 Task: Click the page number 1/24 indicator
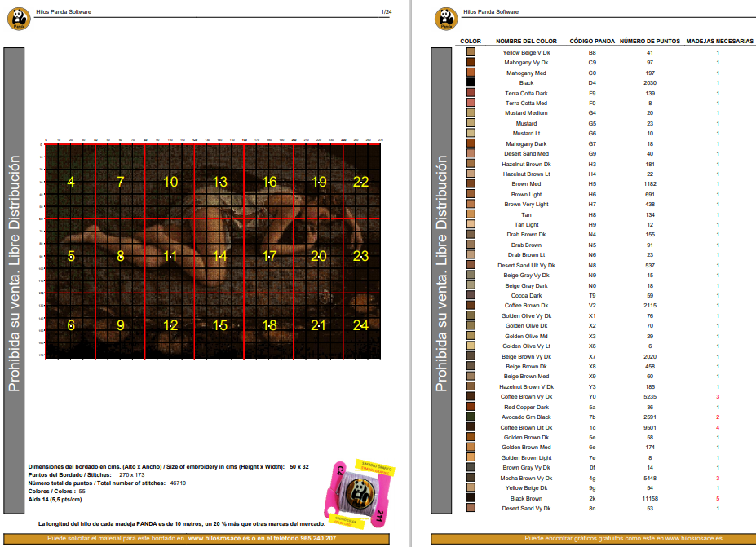click(387, 11)
